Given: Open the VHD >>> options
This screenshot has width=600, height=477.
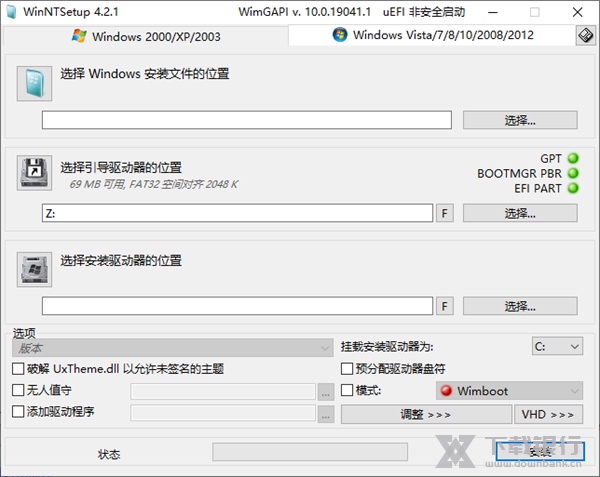Looking at the screenshot, I should click(548, 414).
